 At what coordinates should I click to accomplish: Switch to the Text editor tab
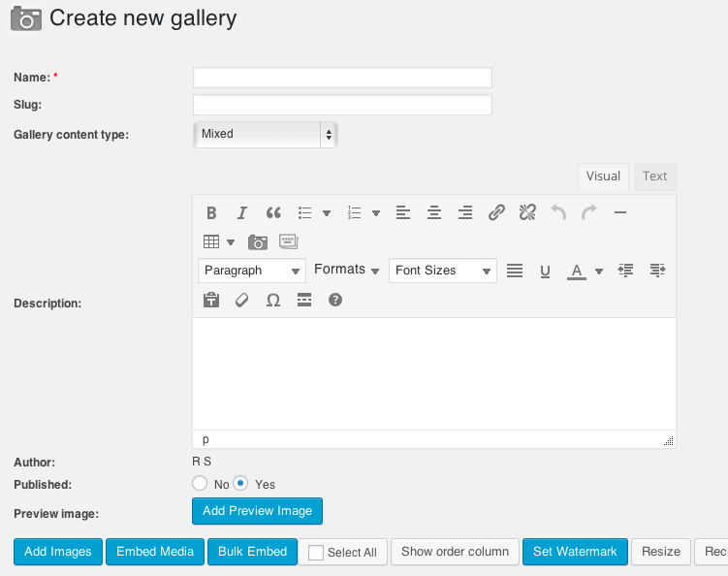point(655,176)
